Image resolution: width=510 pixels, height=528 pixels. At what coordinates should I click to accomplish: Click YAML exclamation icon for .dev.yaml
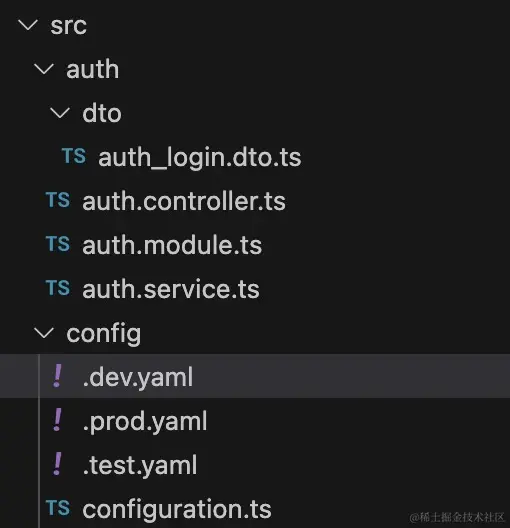click(x=58, y=375)
